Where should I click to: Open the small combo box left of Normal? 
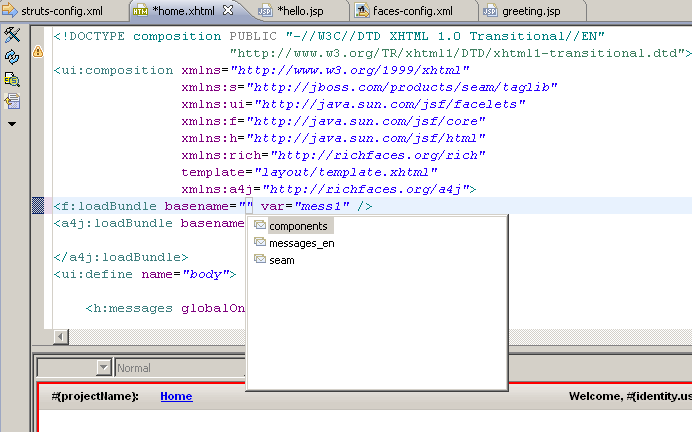pos(103,368)
